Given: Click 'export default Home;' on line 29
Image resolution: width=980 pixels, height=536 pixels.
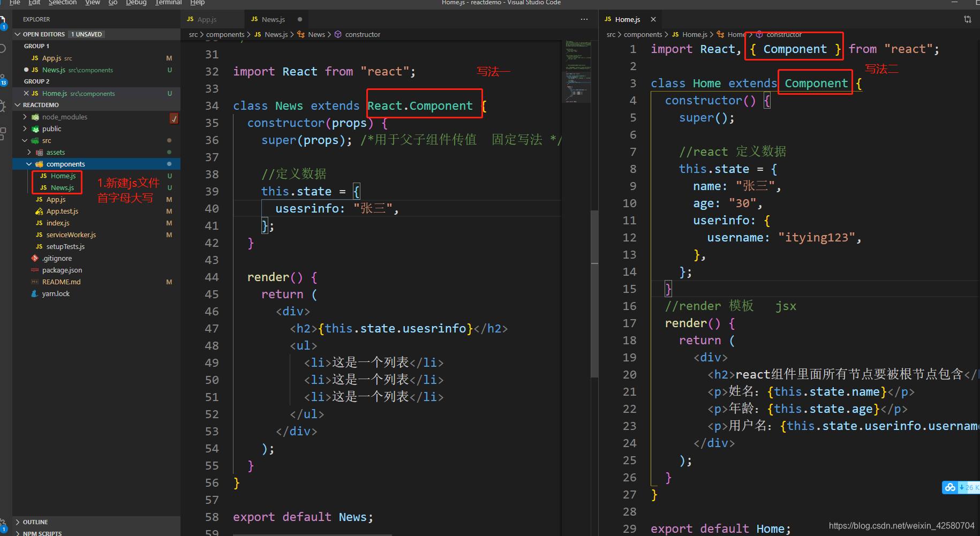Looking at the screenshot, I should click(721, 529).
